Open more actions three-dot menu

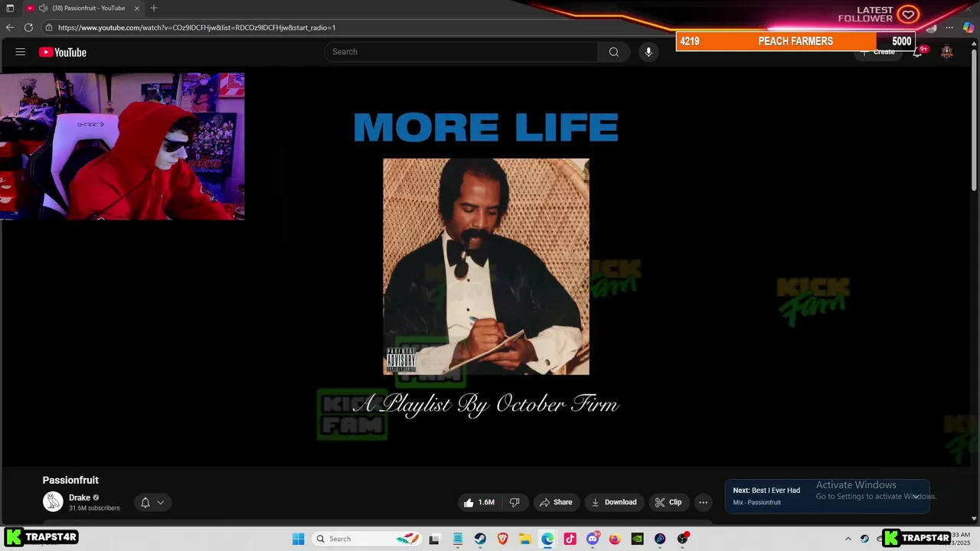coord(703,503)
